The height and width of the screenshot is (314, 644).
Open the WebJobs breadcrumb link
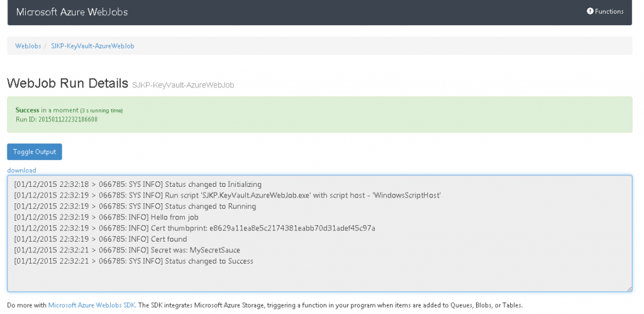28,46
